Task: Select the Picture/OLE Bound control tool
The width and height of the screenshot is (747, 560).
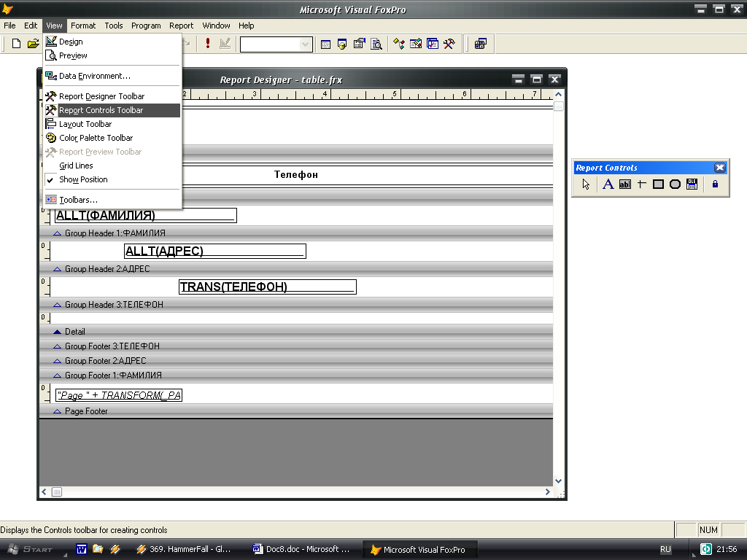Action: tap(692, 184)
